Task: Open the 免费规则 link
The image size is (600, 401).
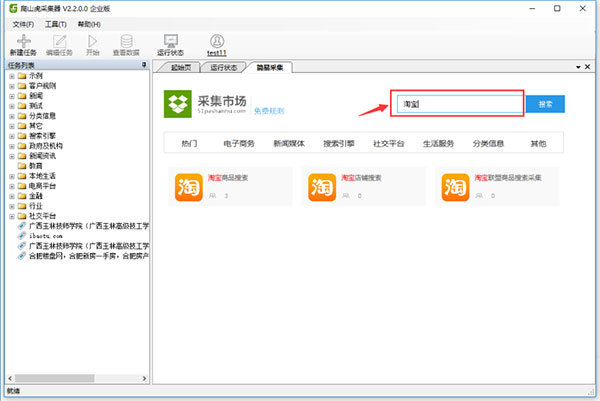Action: pyautogui.click(x=269, y=111)
